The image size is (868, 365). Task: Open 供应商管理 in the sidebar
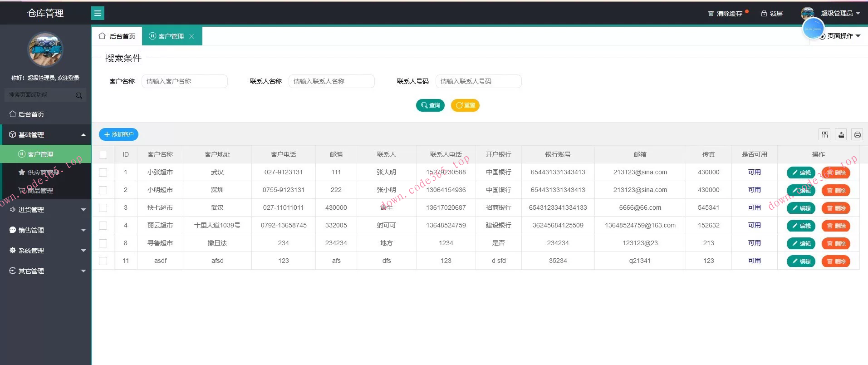45,172
